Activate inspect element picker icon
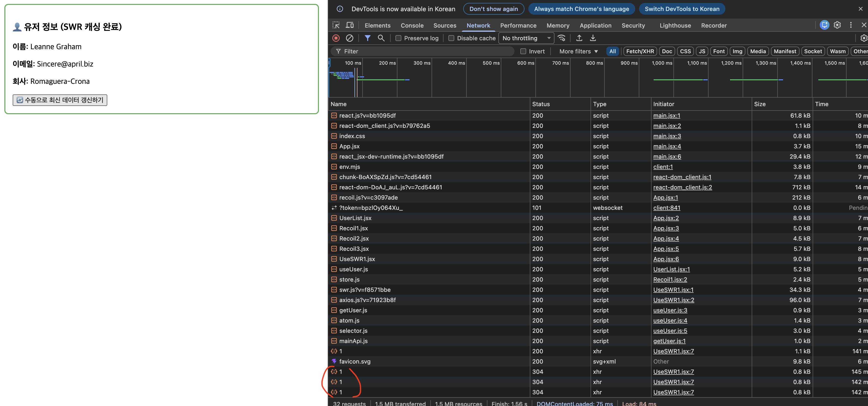Image resolution: width=868 pixels, height=406 pixels. (x=336, y=25)
